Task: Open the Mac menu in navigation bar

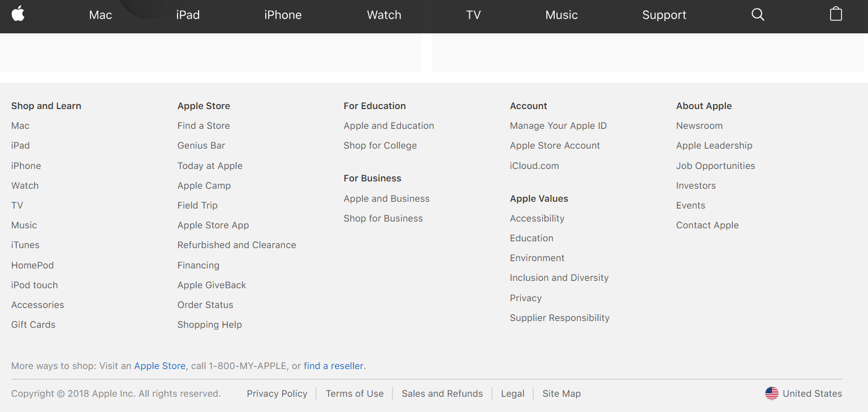Action: pyautogui.click(x=101, y=15)
